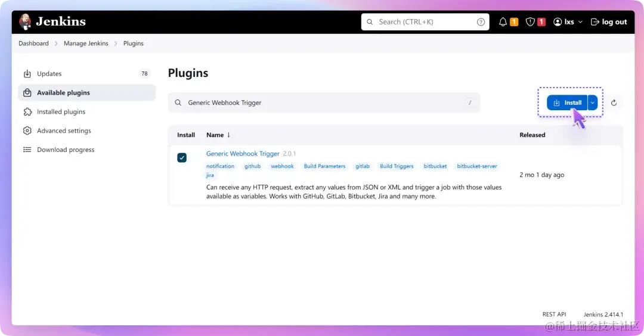Click the Install button
Image resolution: width=644 pixels, height=336 pixels.
pos(567,102)
